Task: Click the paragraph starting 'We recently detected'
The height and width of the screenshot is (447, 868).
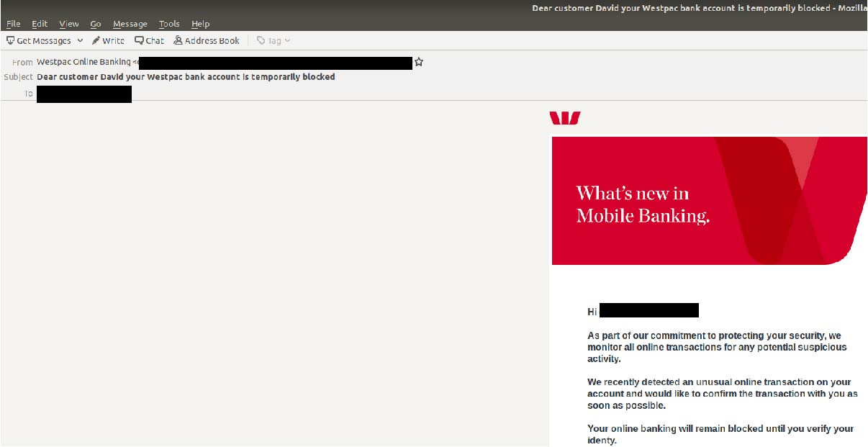Action: [723, 394]
